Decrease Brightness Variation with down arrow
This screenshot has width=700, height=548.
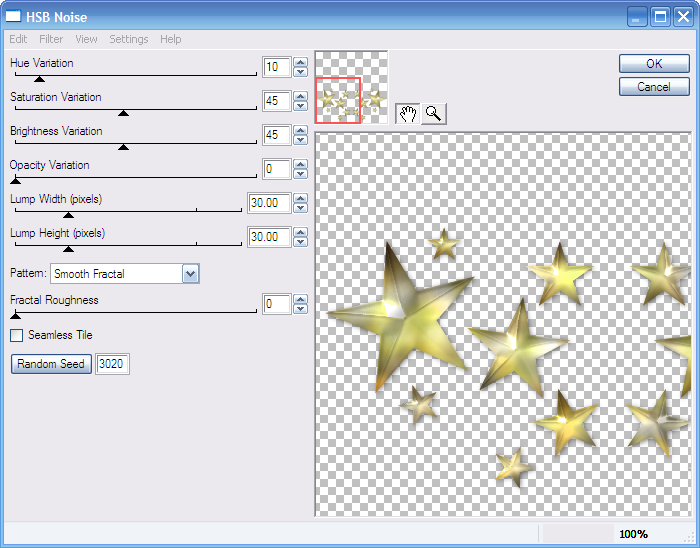point(301,140)
